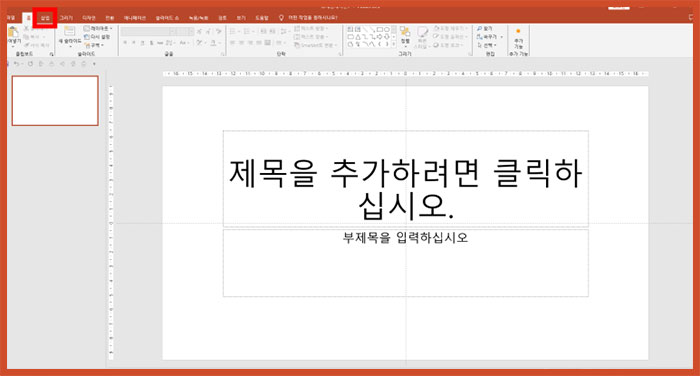Toggle Underline formatting
The image size is (700, 376).
(x=142, y=43)
